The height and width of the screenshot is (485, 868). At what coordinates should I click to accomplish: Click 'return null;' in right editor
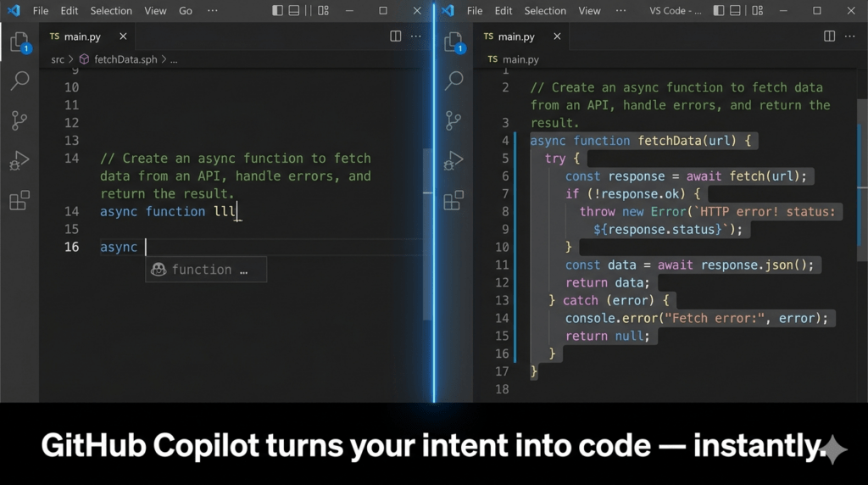point(607,336)
